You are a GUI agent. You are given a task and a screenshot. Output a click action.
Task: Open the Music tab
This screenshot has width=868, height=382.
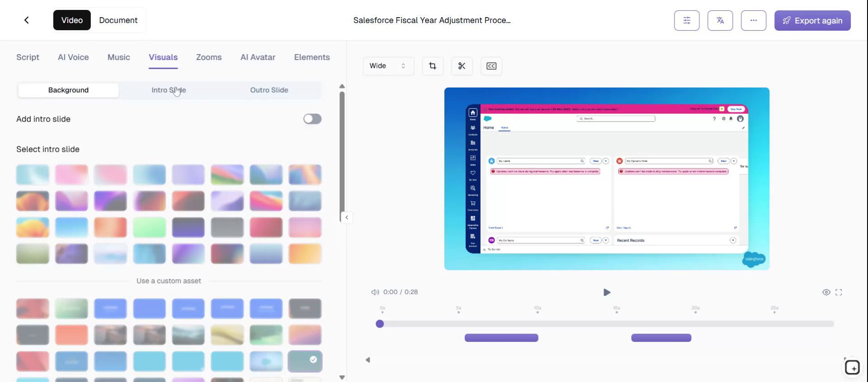tap(119, 57)
